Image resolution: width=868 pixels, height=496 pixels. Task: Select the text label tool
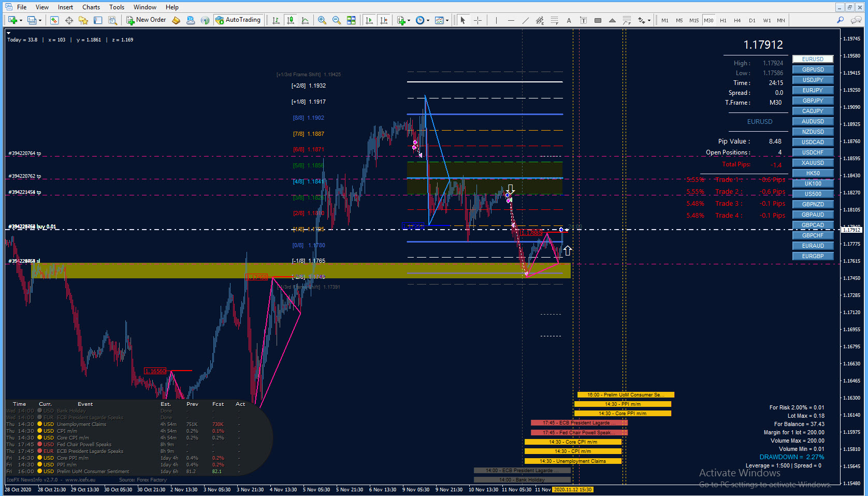tap(569, 20)
